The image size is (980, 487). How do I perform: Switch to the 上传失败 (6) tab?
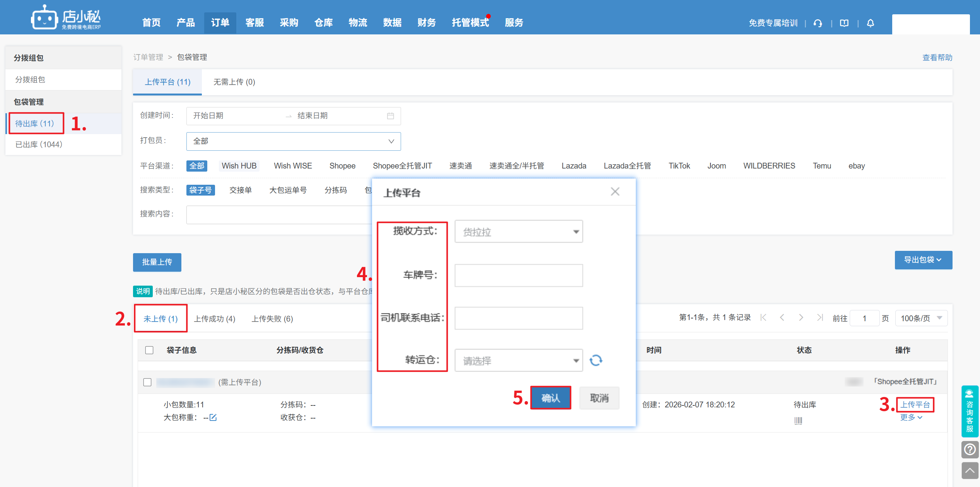pos(272,319)
